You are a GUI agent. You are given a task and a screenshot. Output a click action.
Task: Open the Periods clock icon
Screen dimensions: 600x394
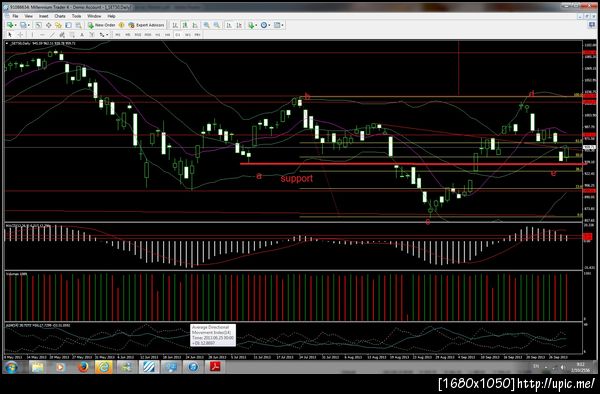tap(264, 25)
